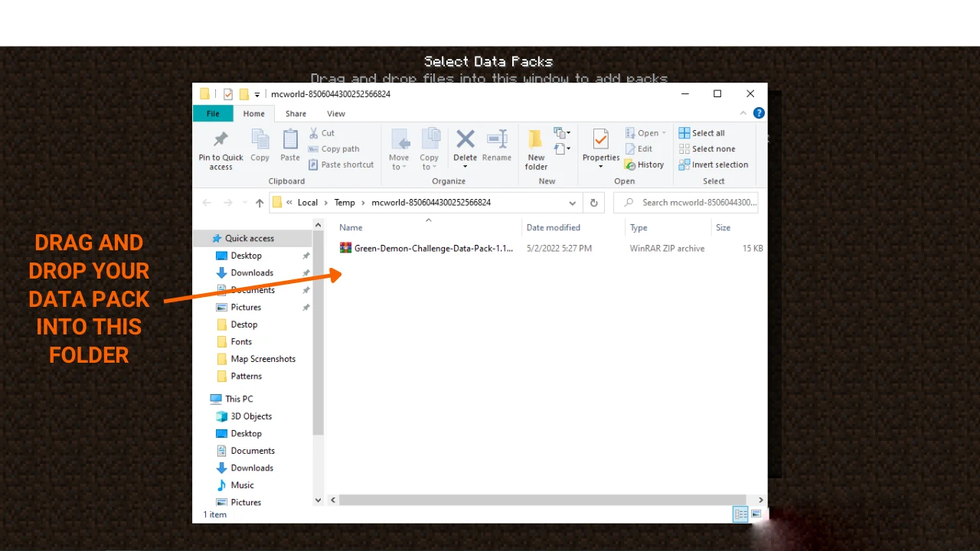Viewport: 980px width, 551px height.
Task: Click the Paste clipboard icon
Action: pos(290,139)
